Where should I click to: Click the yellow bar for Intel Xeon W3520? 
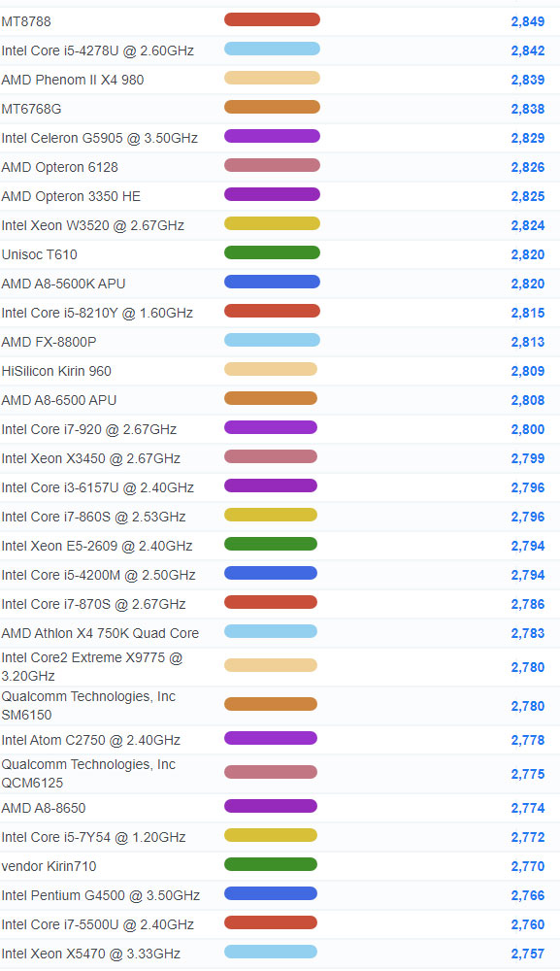tap(273, 223)
